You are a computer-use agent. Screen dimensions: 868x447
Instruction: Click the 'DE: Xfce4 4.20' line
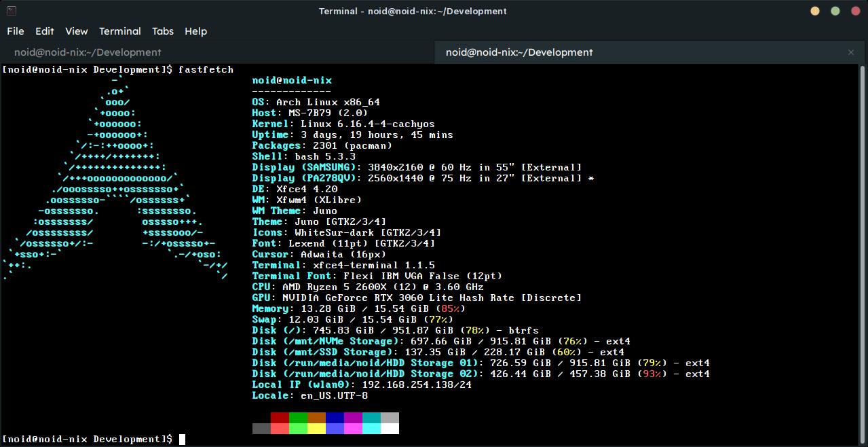295,189
